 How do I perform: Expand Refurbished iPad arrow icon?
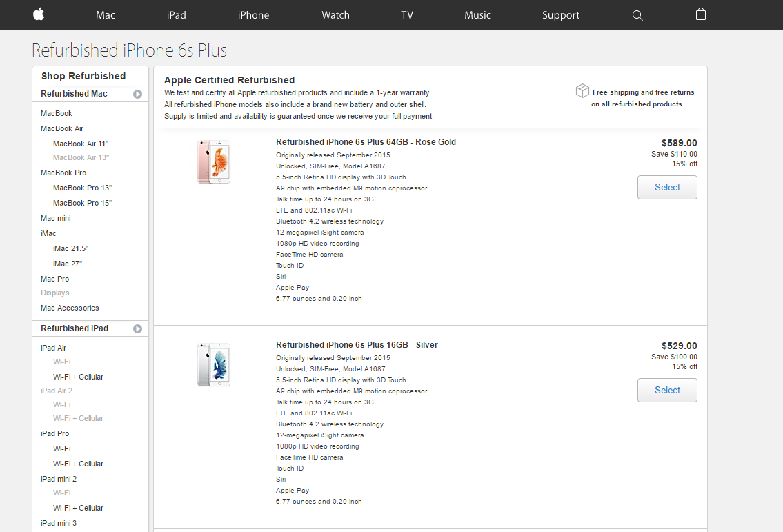(138, 328)
